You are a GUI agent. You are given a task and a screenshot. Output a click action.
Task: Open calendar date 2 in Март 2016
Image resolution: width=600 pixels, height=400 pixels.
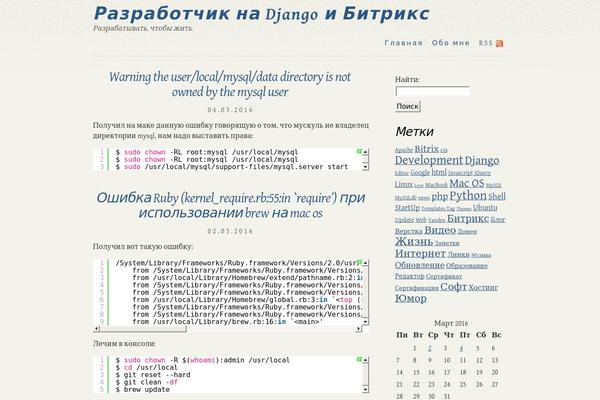click(430, 348)
